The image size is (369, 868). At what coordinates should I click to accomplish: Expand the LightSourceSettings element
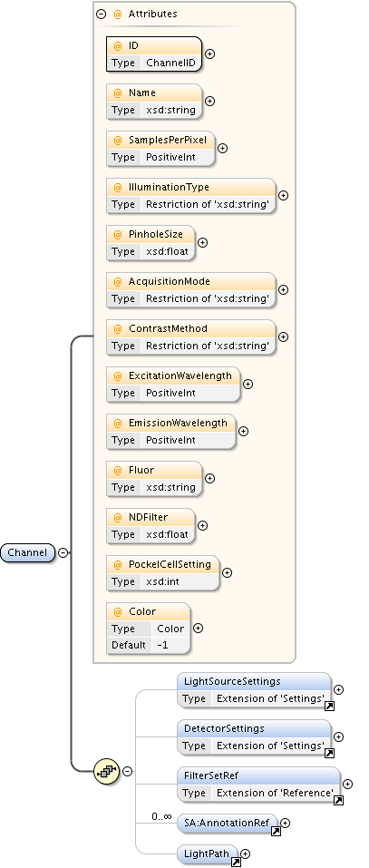[338, 689]
